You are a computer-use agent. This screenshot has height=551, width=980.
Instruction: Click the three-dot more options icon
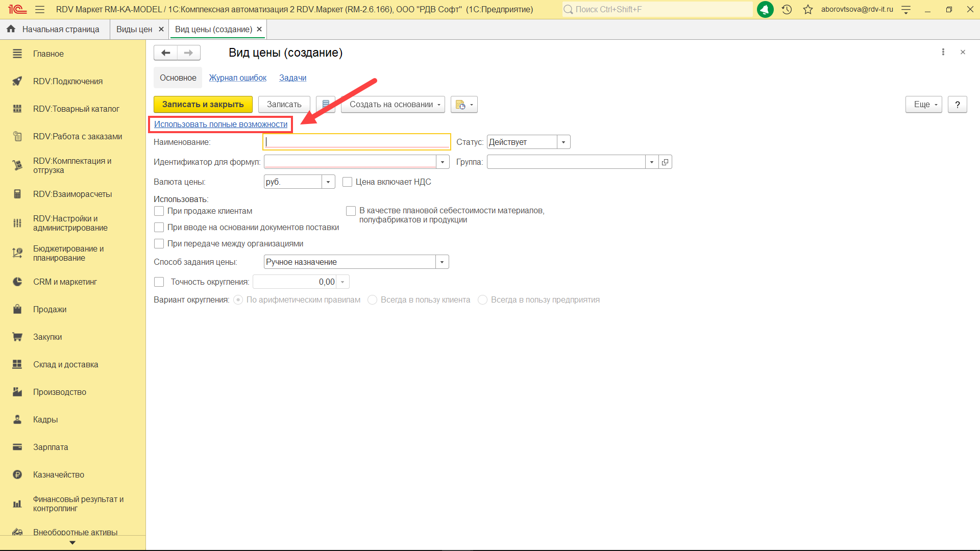(943, 52)
